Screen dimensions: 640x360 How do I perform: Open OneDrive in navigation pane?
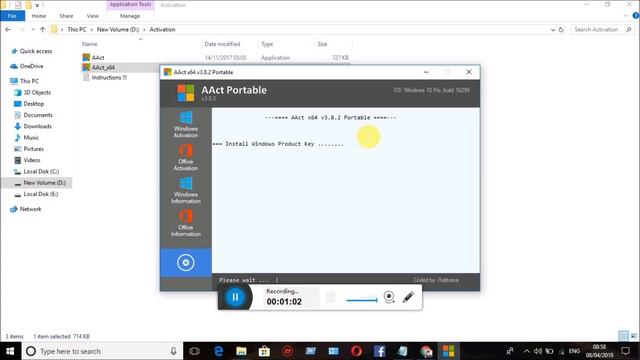click(x=31, y=66)
